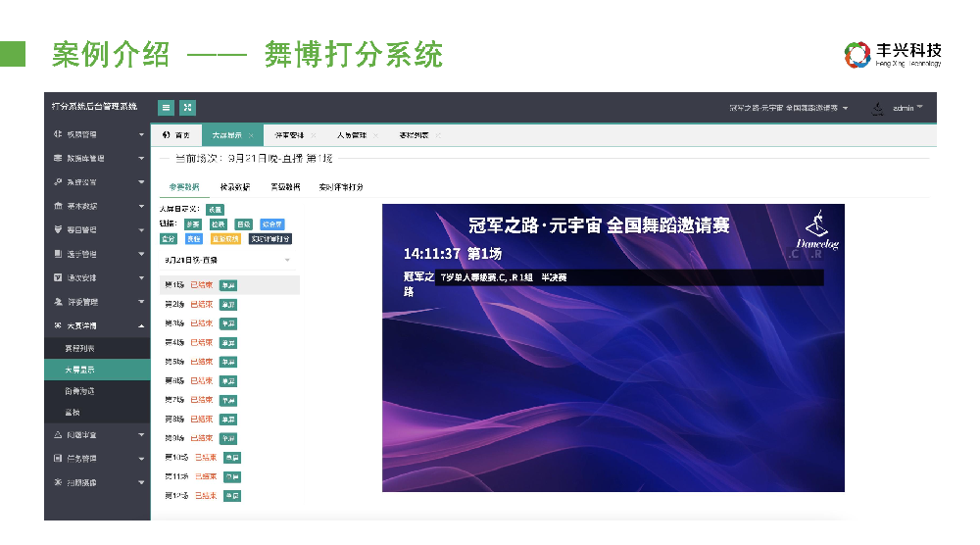Click 已结束 status in 第10场 row
Screen dimensions: 980x545
pyautogui.click(x=206, y=458)
